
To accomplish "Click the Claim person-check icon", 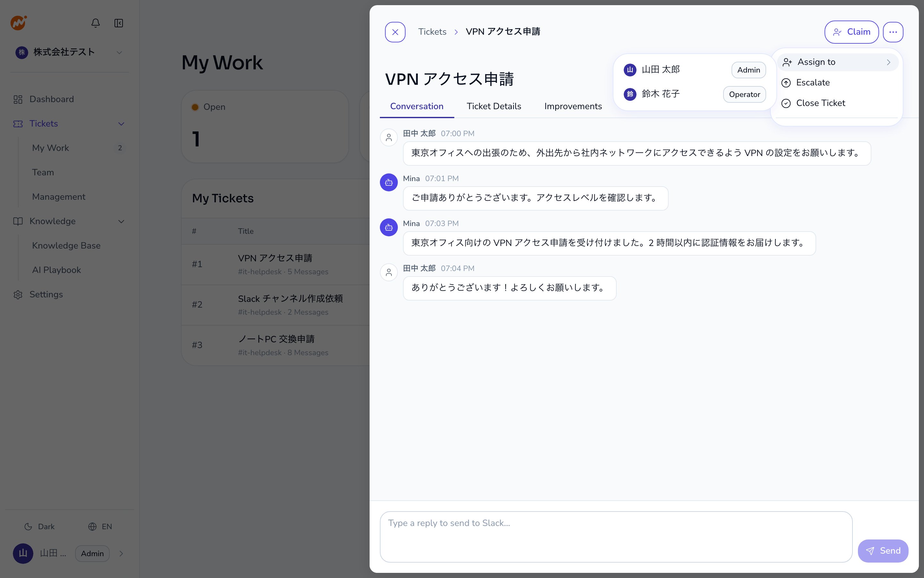I will [837, 32].
